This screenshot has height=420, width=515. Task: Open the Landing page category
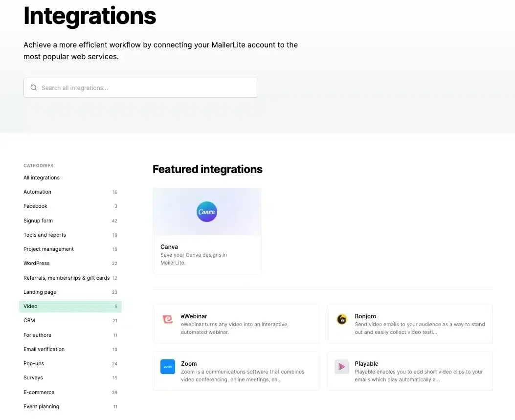[70, 292]
